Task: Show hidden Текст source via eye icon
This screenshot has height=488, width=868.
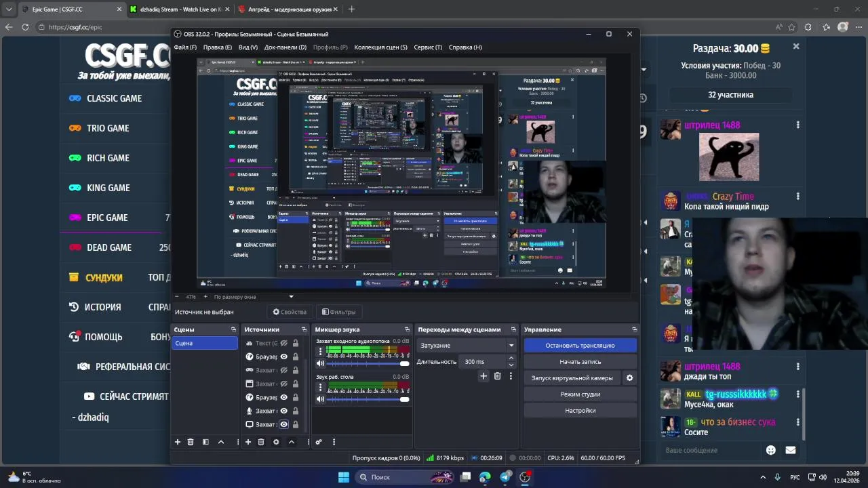Action: coord(284,343)
